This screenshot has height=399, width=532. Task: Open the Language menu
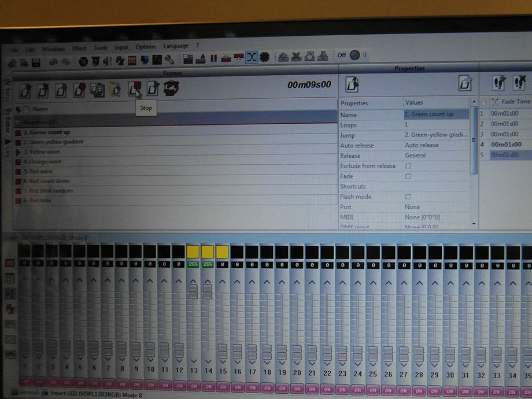(176, 46)
